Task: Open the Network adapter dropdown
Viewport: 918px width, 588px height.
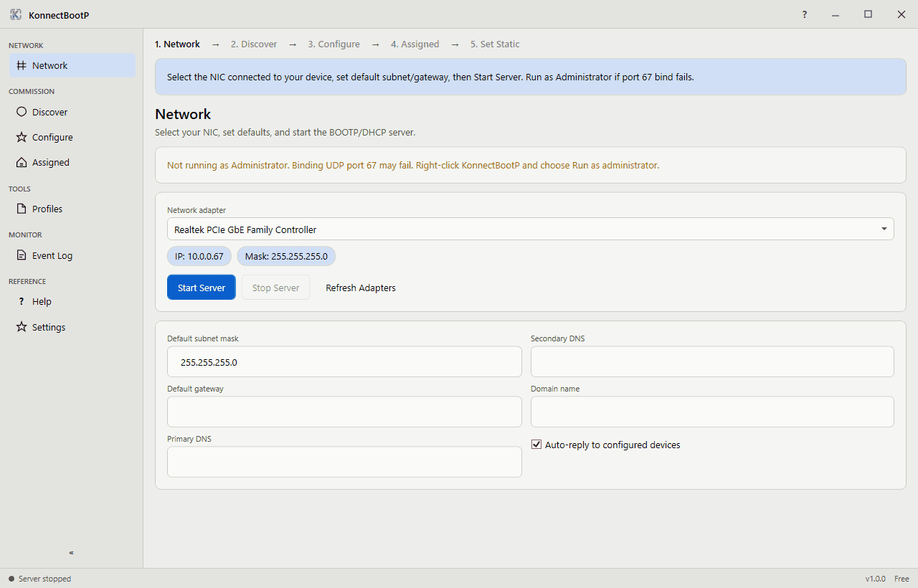Action: click(531, 229)
